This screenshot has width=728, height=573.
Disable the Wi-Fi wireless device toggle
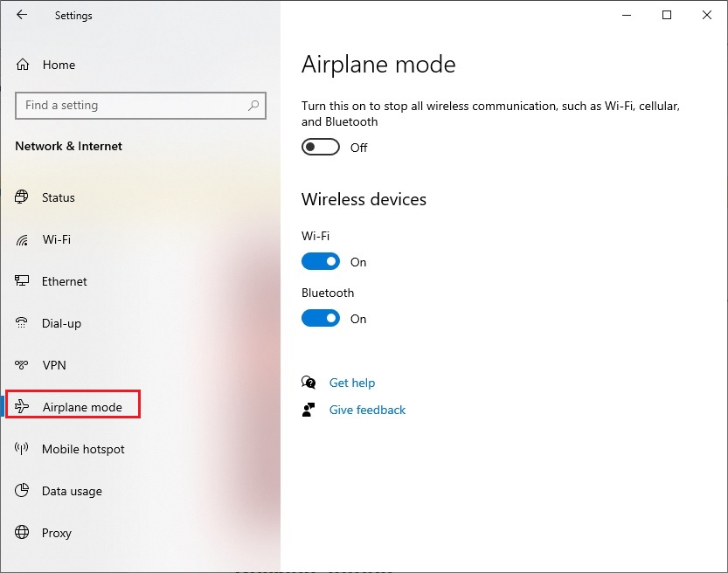(321, 262)
